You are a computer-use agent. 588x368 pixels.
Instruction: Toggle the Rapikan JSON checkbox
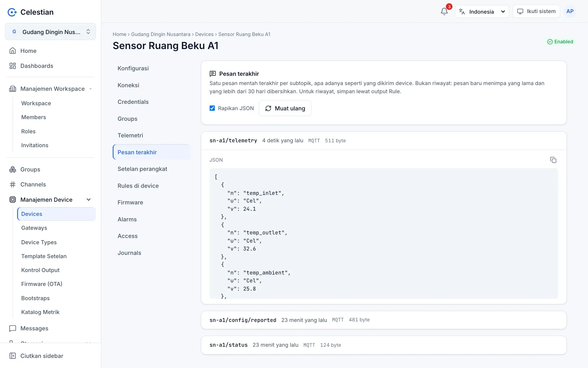(x=212, y=108)
